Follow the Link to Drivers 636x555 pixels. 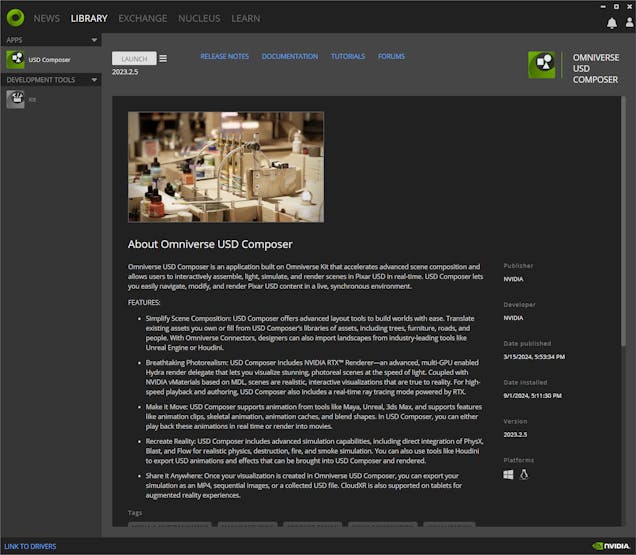pos(30,547)
